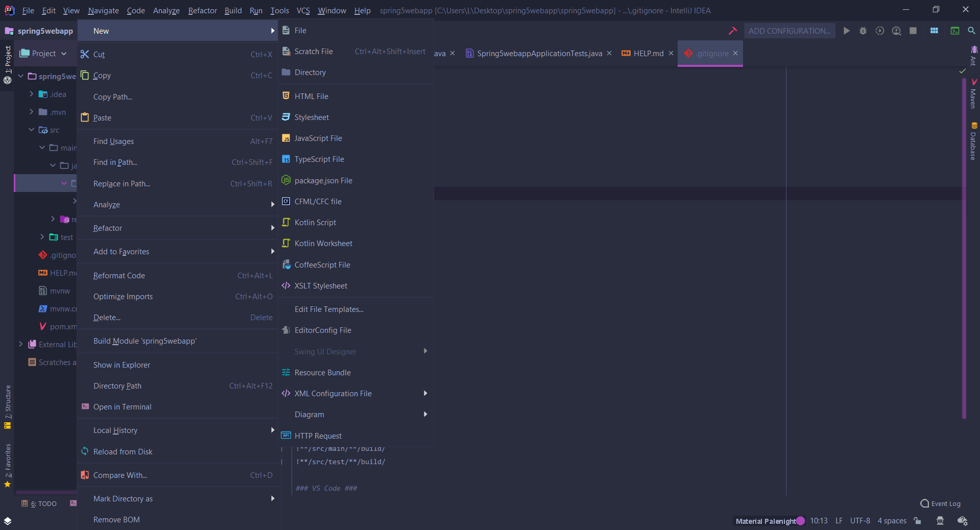Open the VCS menu
980x530 pixels.
pyautogui.click(x=303, y=11)
